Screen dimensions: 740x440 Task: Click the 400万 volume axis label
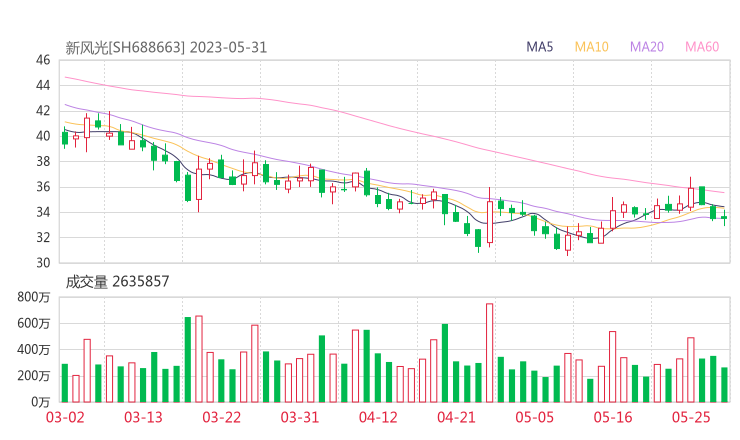pyautogui.click(x=34, y=350)
